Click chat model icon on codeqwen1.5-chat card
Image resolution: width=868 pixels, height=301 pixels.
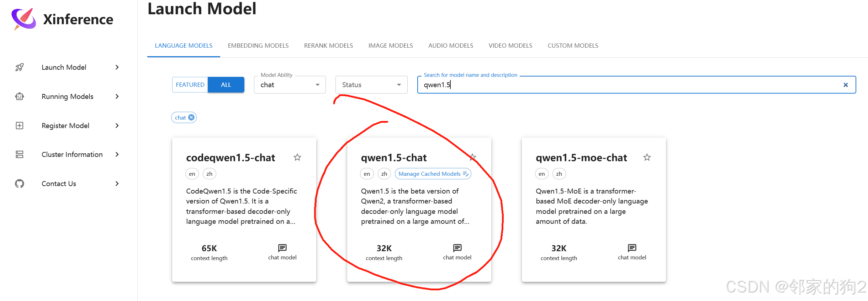[282, 248]
